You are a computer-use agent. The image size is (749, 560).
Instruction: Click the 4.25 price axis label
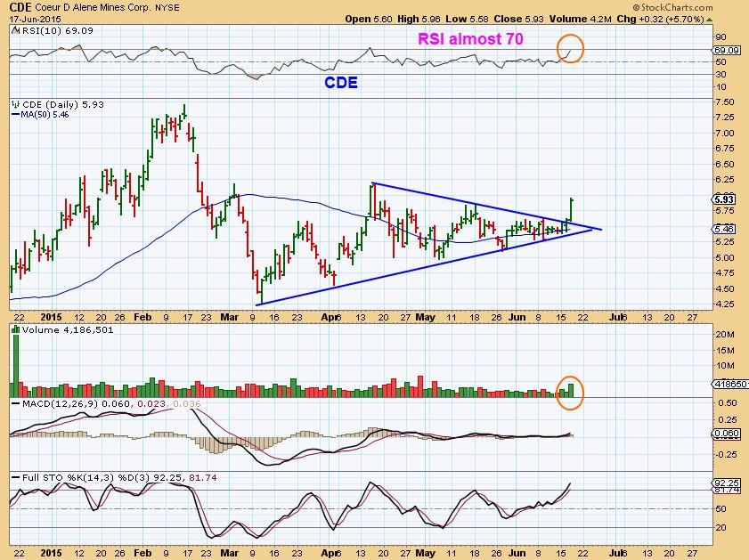click(x=725, y=304)
